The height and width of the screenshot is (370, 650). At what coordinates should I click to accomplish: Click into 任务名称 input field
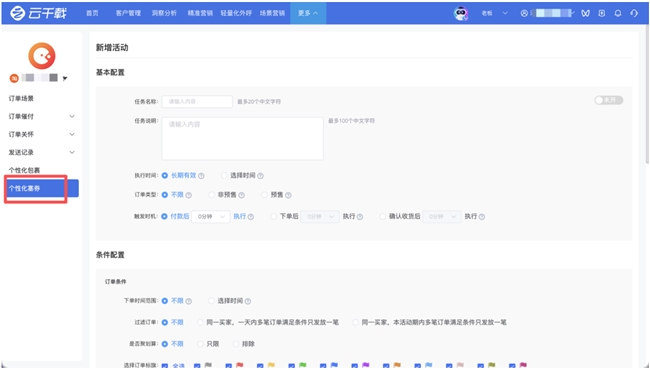click(x=197, y=102)
